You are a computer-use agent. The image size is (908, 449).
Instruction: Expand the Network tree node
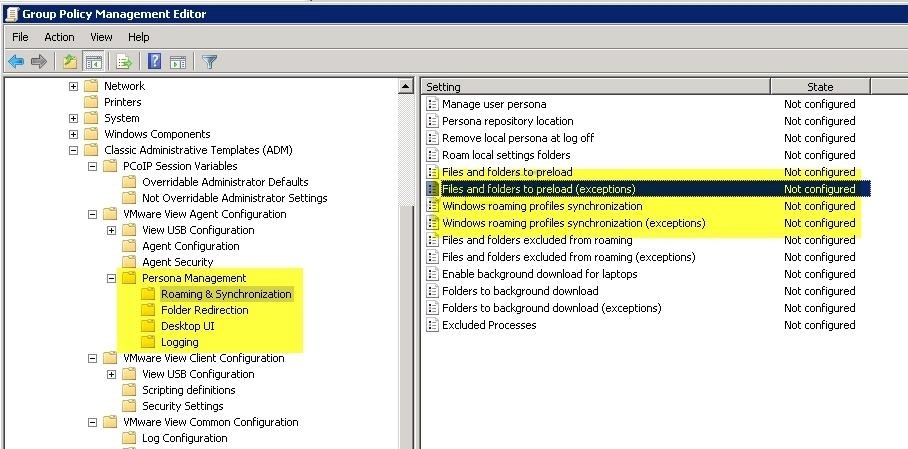tap(74, 86)
